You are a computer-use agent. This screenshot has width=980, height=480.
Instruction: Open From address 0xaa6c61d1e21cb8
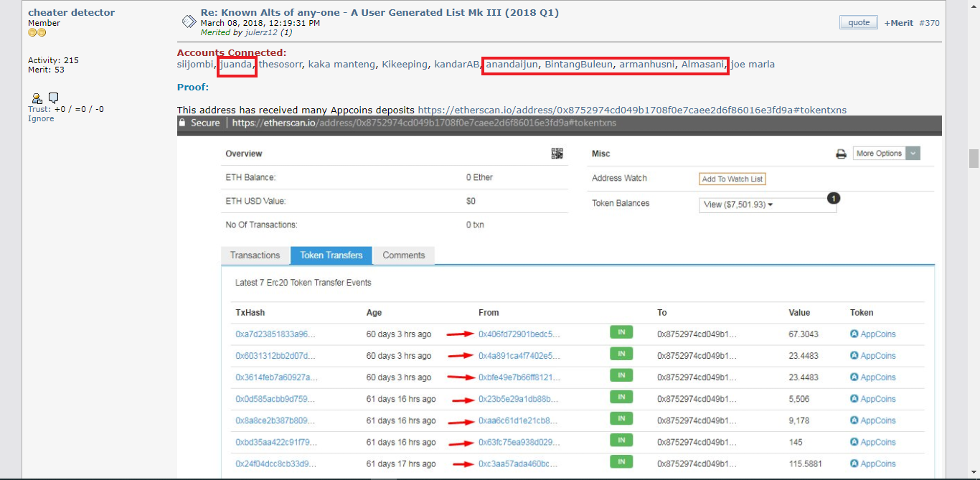pos(519,420)
